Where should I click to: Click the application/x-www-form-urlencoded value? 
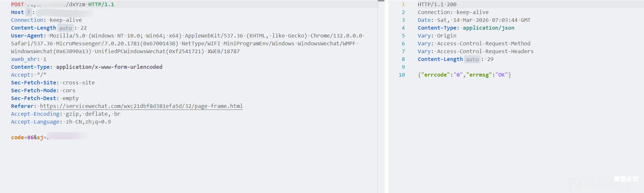point(109,67)
